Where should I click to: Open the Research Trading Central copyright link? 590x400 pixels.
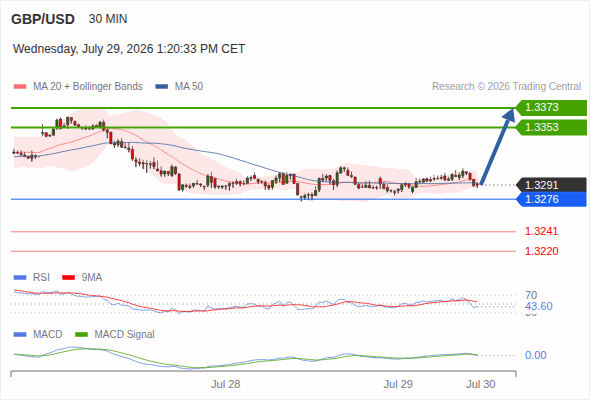[506, 87]
